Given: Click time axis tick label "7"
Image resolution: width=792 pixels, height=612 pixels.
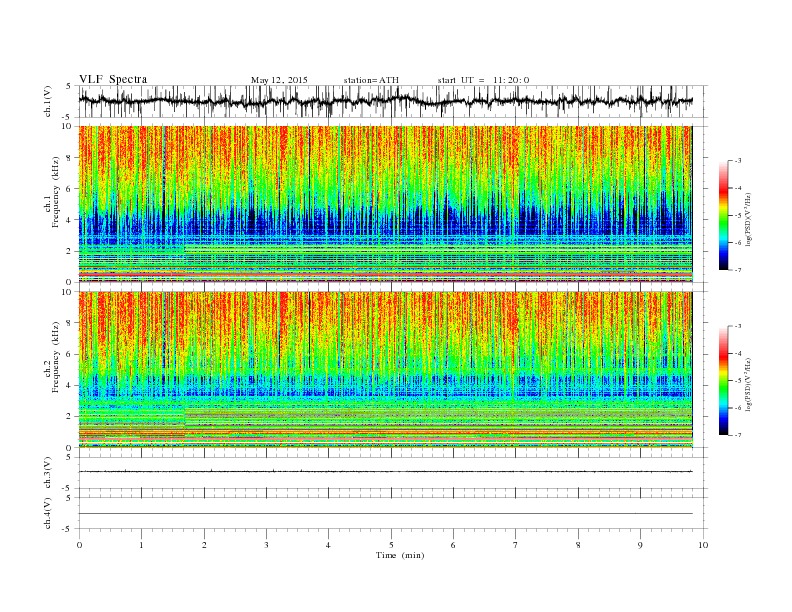Looking at the screenshot, I should (516, 545).
